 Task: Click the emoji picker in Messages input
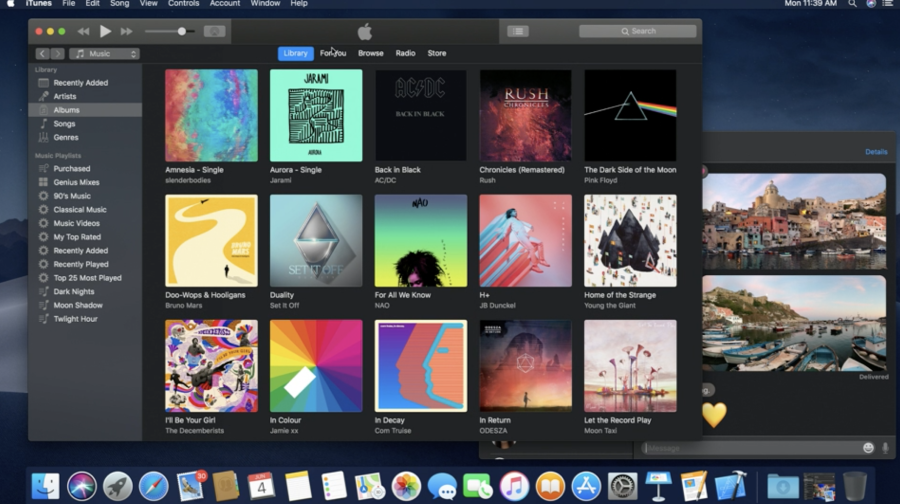point(868,448)
